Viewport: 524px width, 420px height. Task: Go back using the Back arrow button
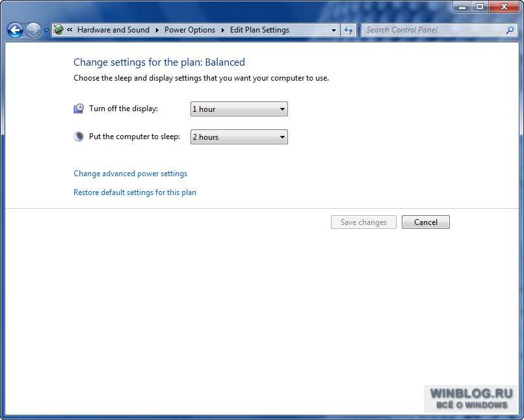[15, 31]
